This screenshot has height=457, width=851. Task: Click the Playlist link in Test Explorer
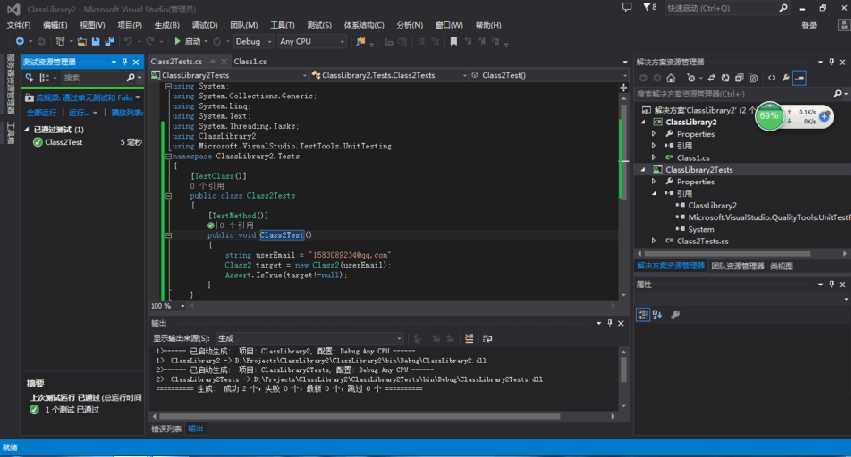point(126,112)
